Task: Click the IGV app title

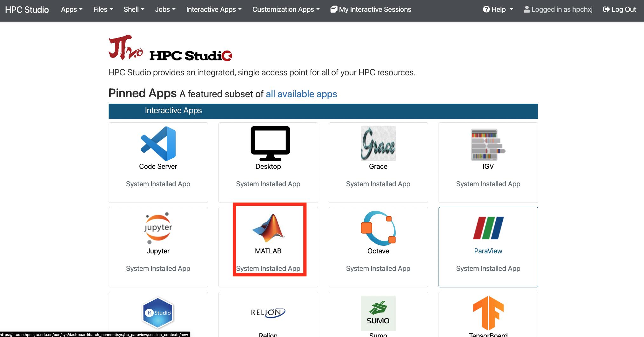Action: (488, 167)
